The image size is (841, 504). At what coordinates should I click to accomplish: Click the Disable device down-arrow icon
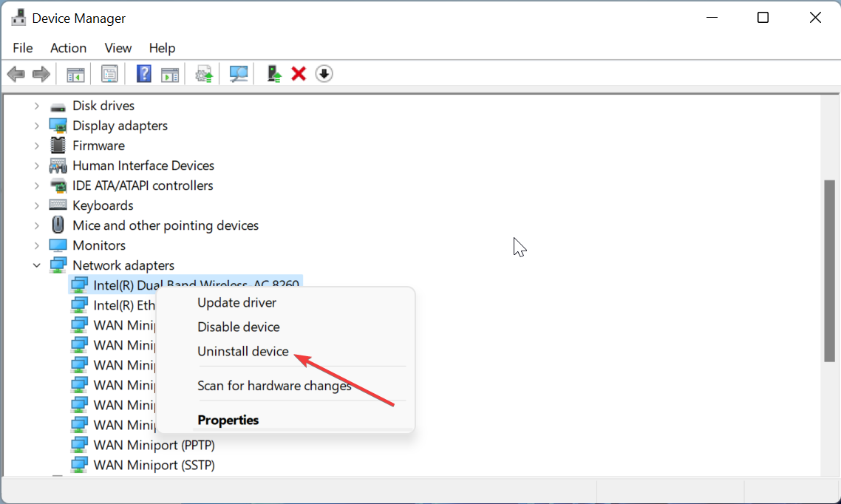click(324, 73)
